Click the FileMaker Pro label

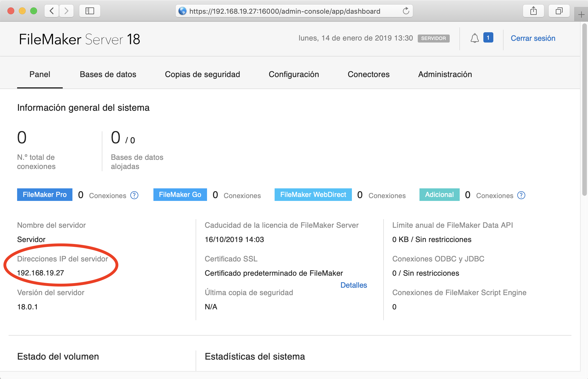(45, 195)
